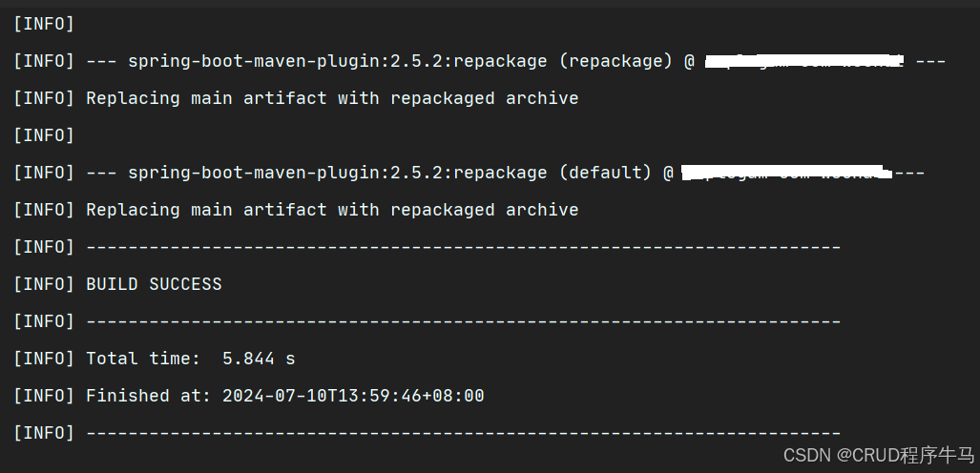The image size is (980, 473).
Task: Click the dashed separator directly below BUILD SUCCESS
Action: [463, 321]
